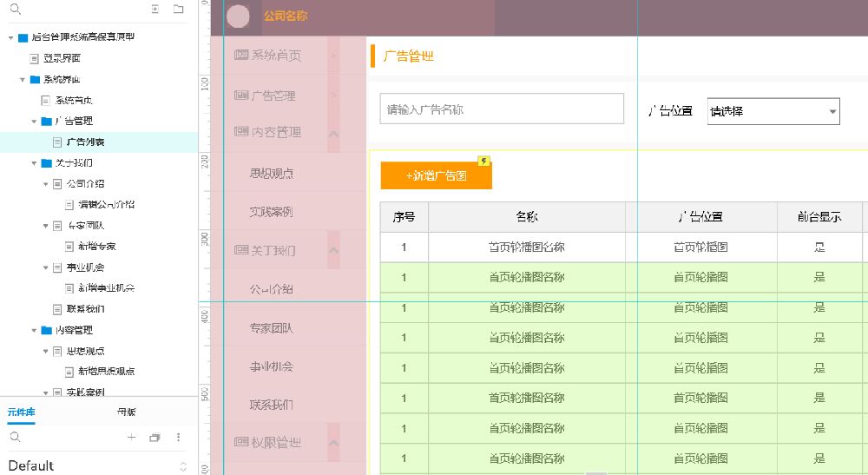Open the 登录界面 page in the tree

(x=62, y=58)
